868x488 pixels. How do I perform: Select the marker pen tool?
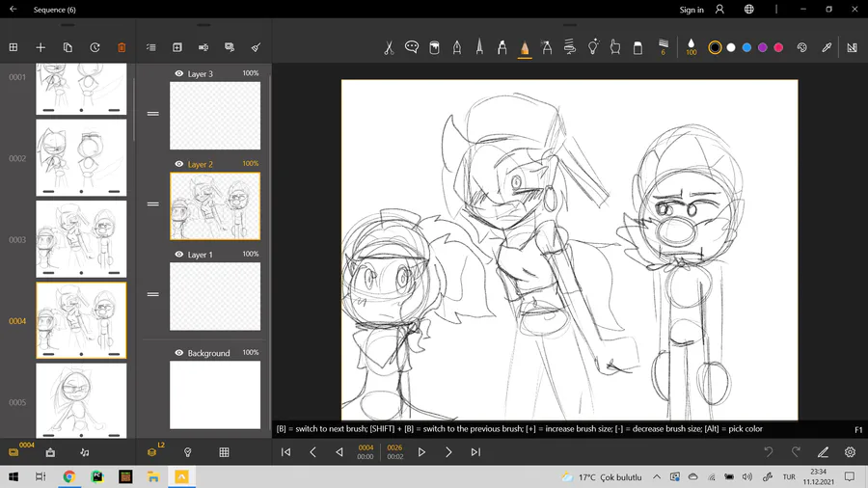[502, 47]
